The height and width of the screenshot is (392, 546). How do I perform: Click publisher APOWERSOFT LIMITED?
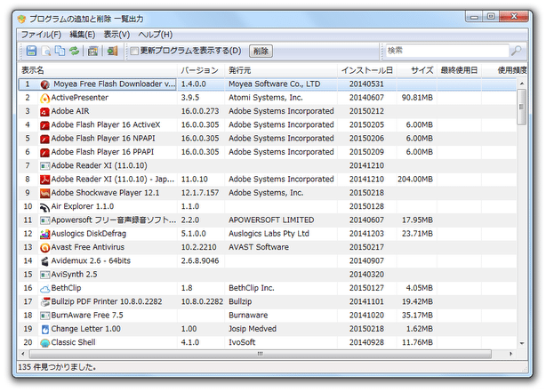tap(271, 220)
